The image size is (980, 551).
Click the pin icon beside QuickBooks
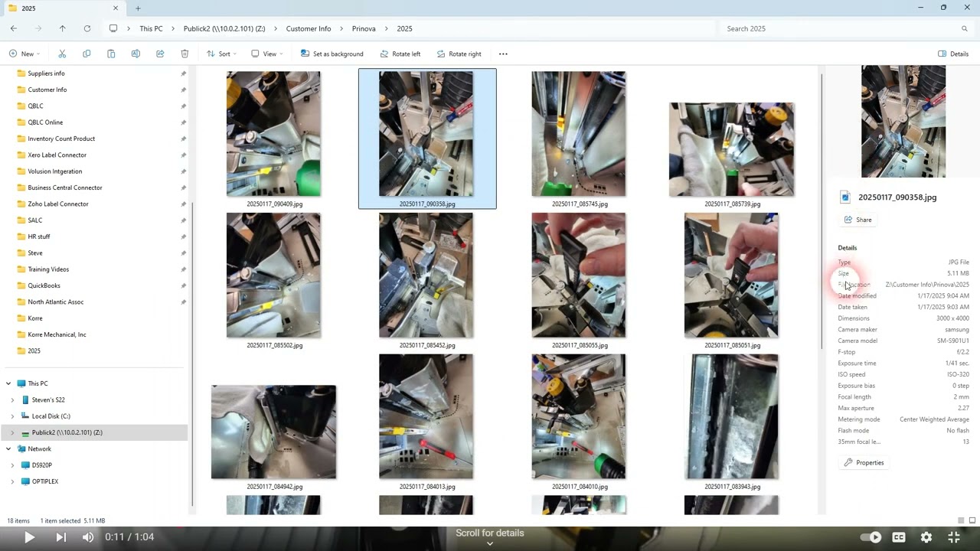click(183, 285)
